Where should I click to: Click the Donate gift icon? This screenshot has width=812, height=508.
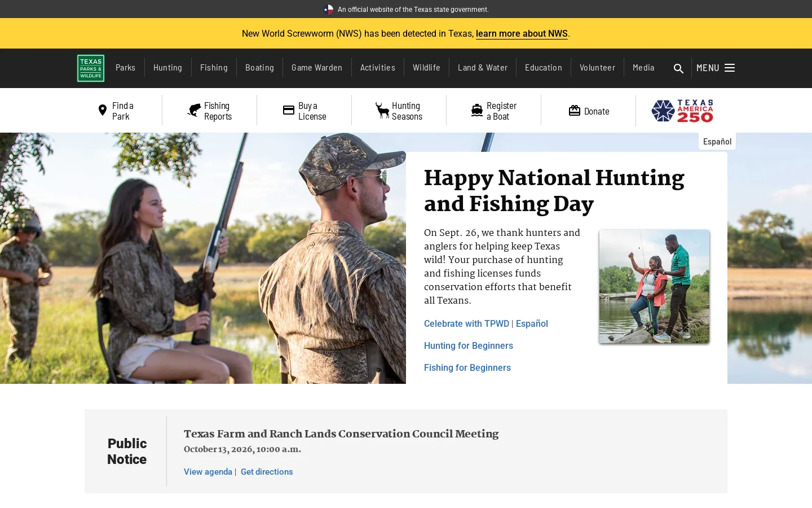575,111
